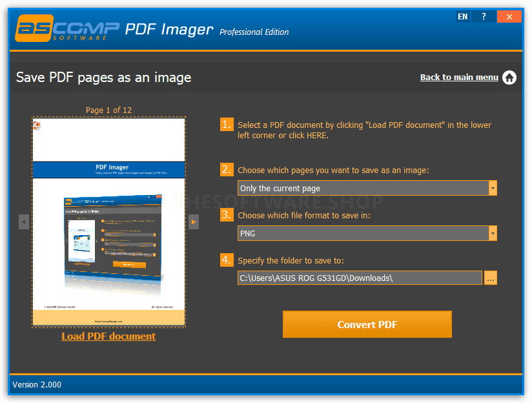The width and height of the screenshot is (532, 403).
Task: Open the PNG format combo box
Action: 367,233
